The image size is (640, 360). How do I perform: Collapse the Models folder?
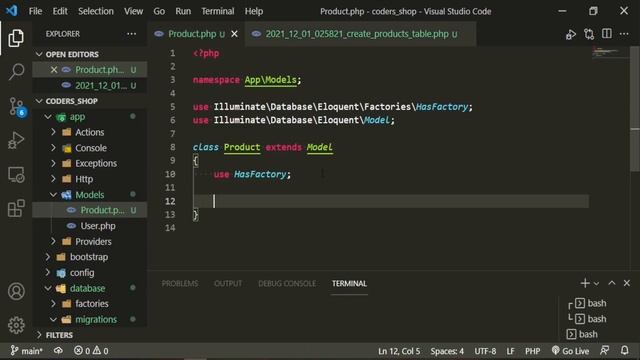tap(53, 195)
